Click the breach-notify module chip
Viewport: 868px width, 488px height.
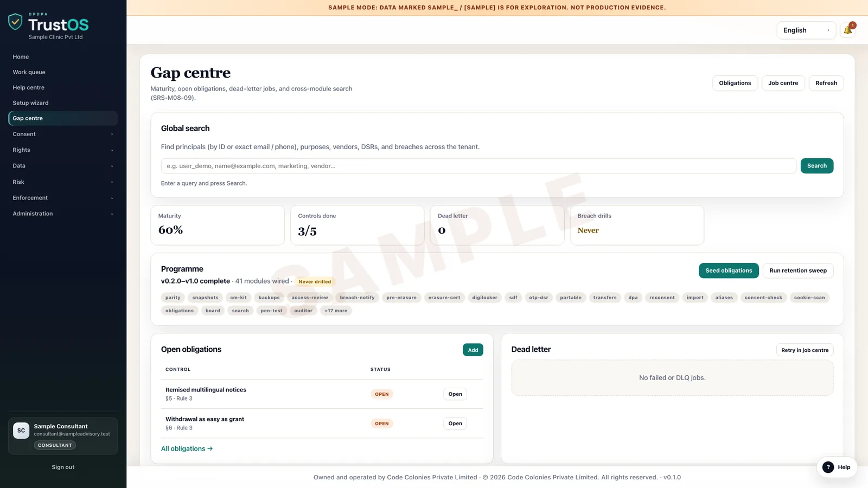click(x=357, y=298)
